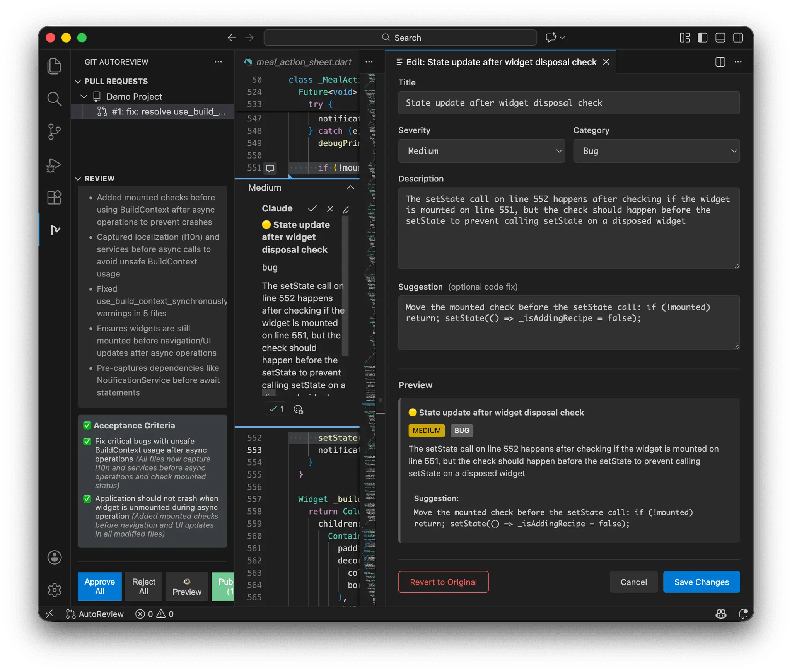Collapse the REVIEW section

pos(78,178)
